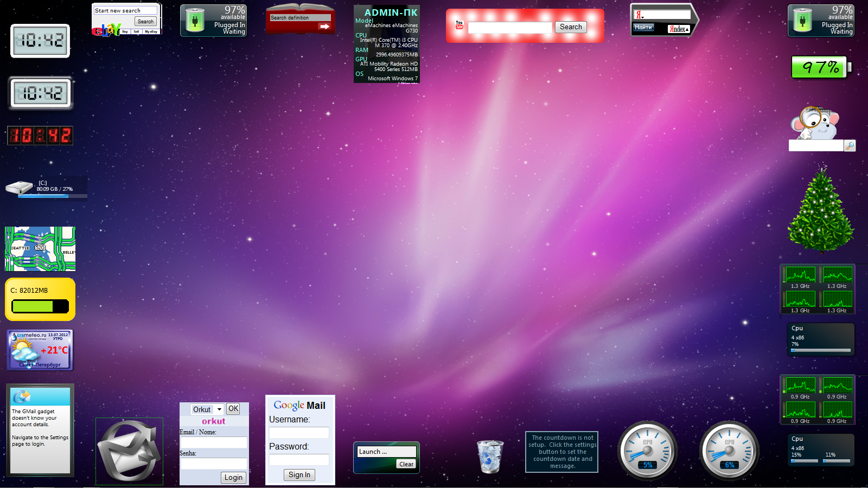Focus the YouTube gadget search field
868x488 pixels.
510,27
